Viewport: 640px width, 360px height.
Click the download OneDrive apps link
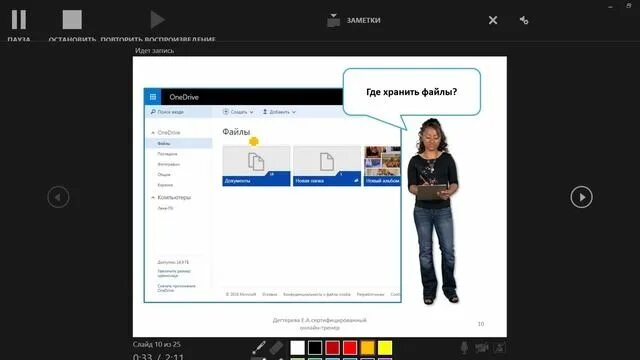click(176, 288)
